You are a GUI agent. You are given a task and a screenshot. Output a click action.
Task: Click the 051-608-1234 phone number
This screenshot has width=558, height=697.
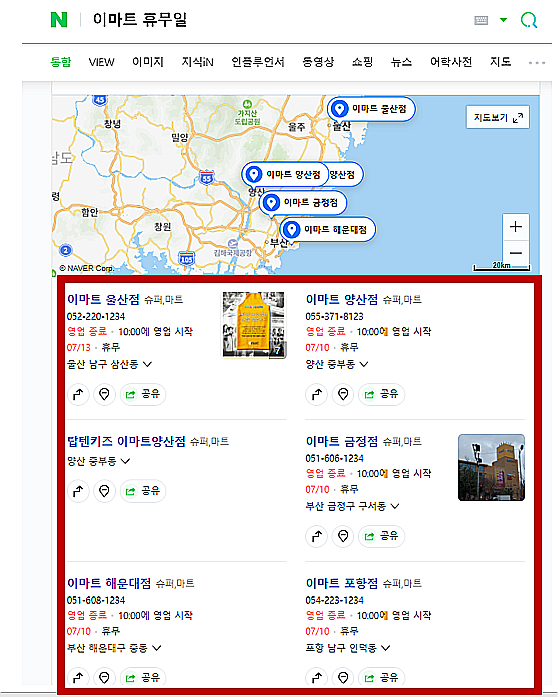click(x=96, y=600)
